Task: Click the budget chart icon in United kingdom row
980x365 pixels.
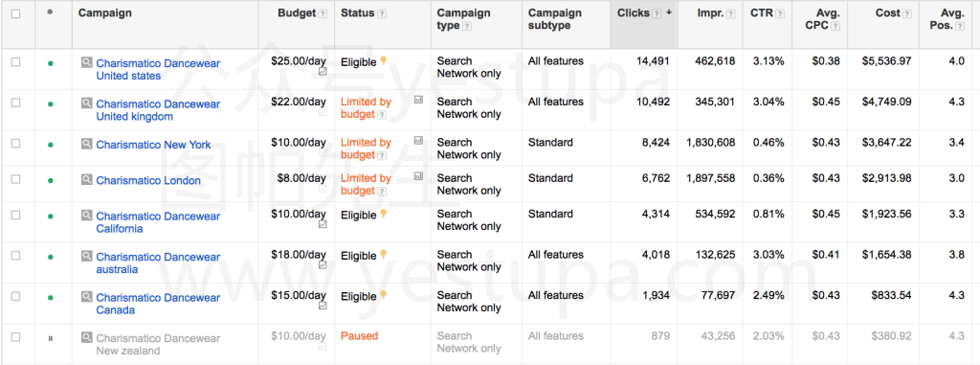Action: point(418,99)
